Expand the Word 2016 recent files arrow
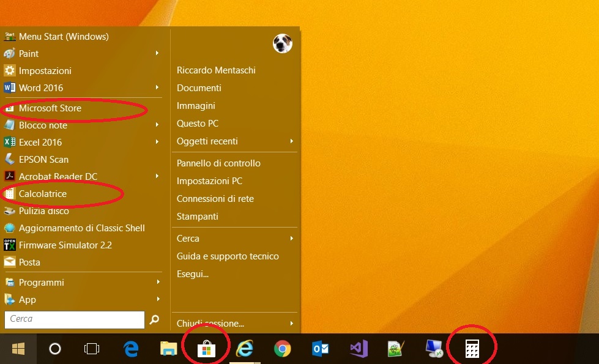 (x=158, y=87)
